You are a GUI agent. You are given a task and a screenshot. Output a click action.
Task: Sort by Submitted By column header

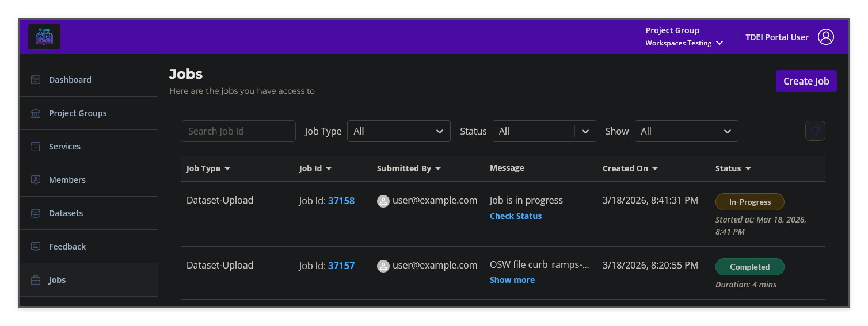coord(409,168)
